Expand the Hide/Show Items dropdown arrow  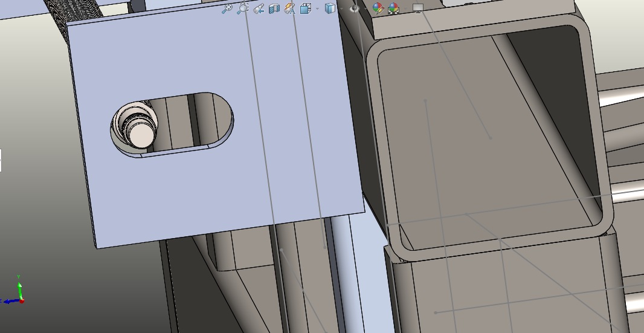pyautogui.click(x=366, y=9)
